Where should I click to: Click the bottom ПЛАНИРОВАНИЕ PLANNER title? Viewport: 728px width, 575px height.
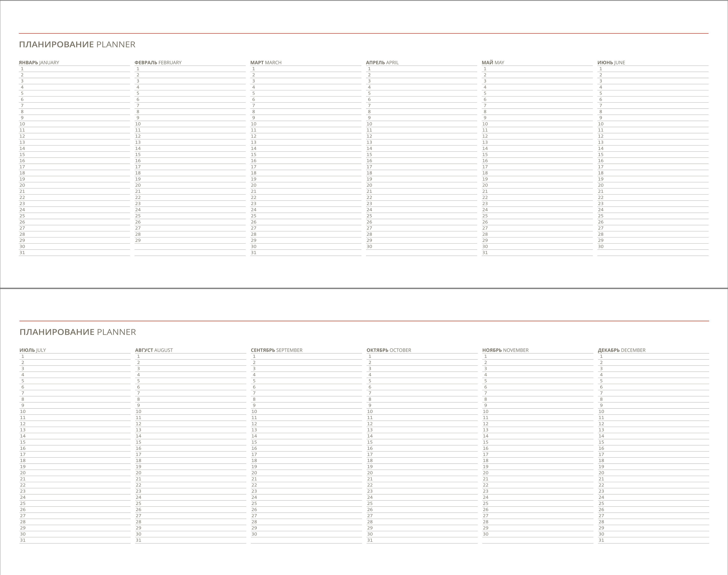pyautogui.click(x=78, y=332)
